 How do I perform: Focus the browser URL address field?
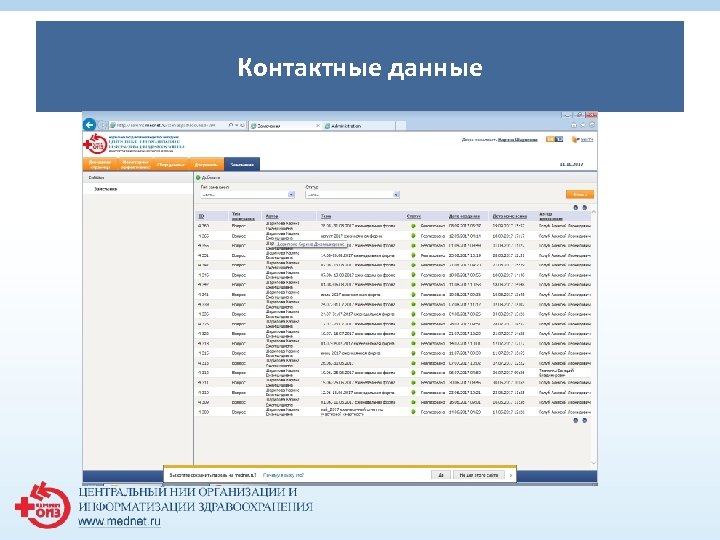(x=168, y=125)
